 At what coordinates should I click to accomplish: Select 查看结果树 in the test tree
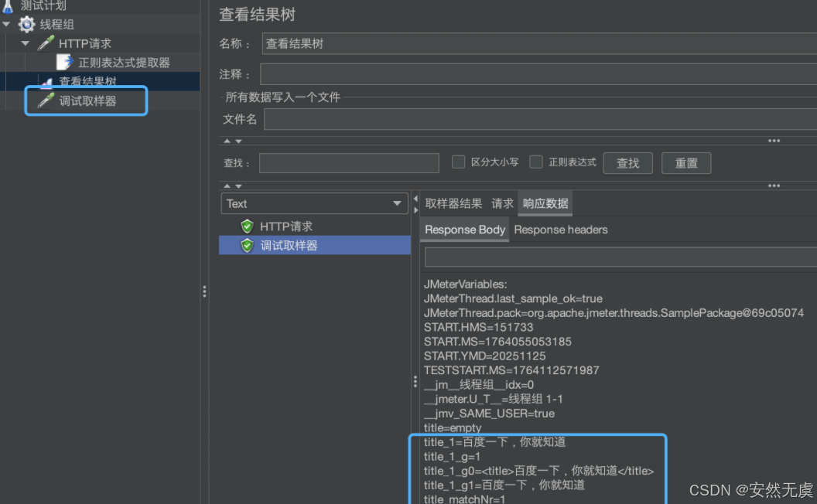(x=87, y=81)
